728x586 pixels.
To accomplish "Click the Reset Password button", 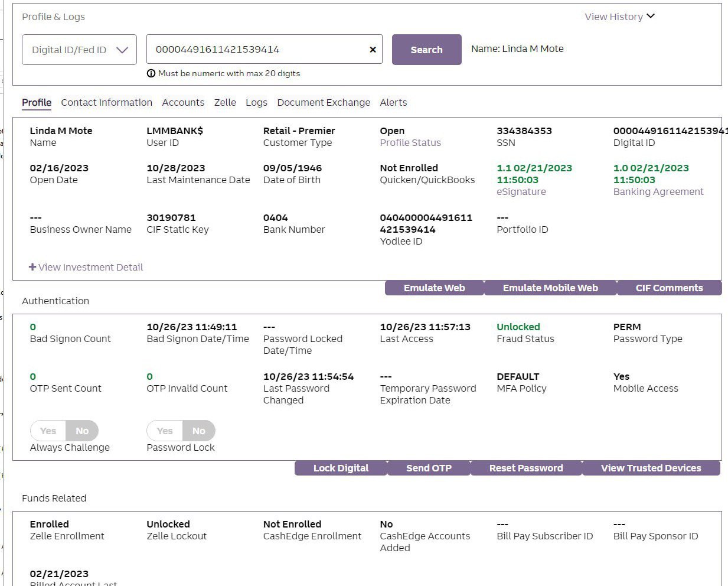I will coord(526,468).
